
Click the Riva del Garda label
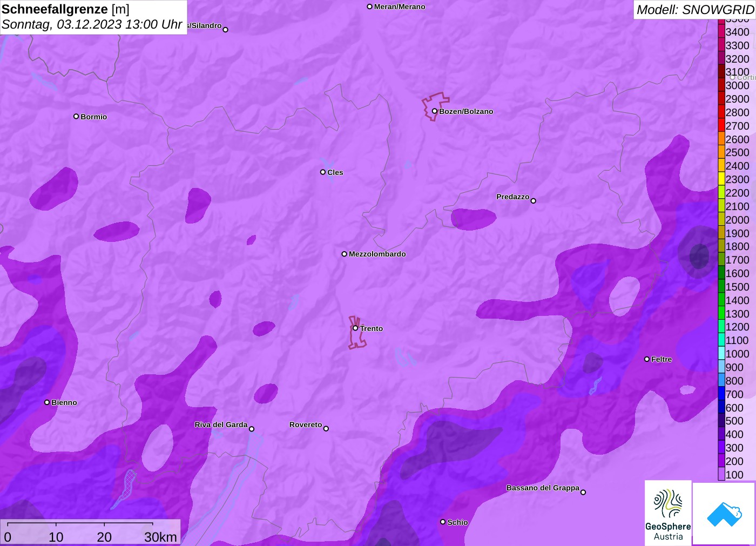[221, 424]
